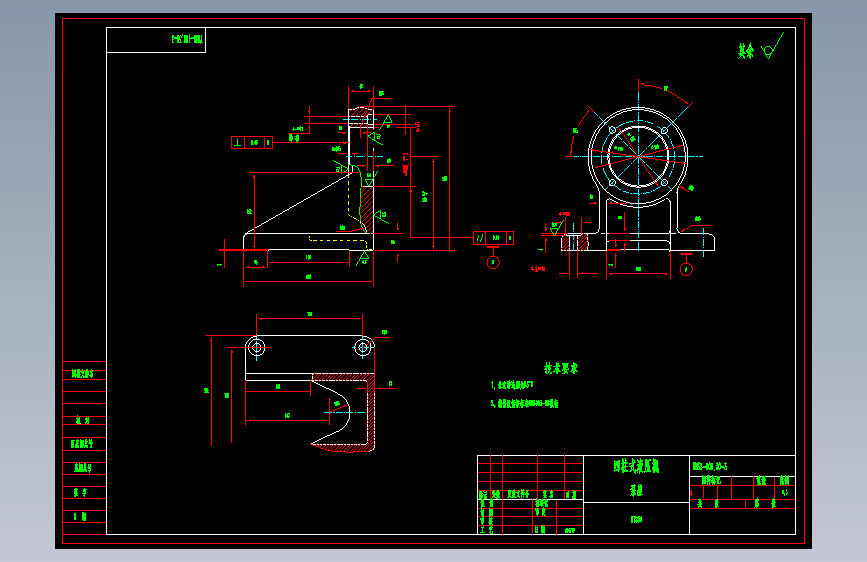Pick the upper-left bolt hole on the flange
Image resolution: width=867 pixels, height=562 pixels.
click(612, 130)
